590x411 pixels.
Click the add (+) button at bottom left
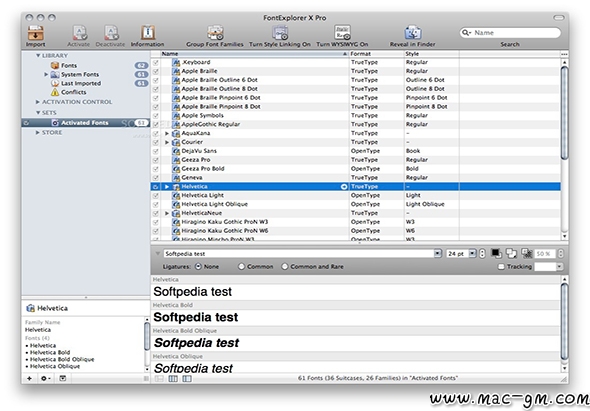(29, 378)
